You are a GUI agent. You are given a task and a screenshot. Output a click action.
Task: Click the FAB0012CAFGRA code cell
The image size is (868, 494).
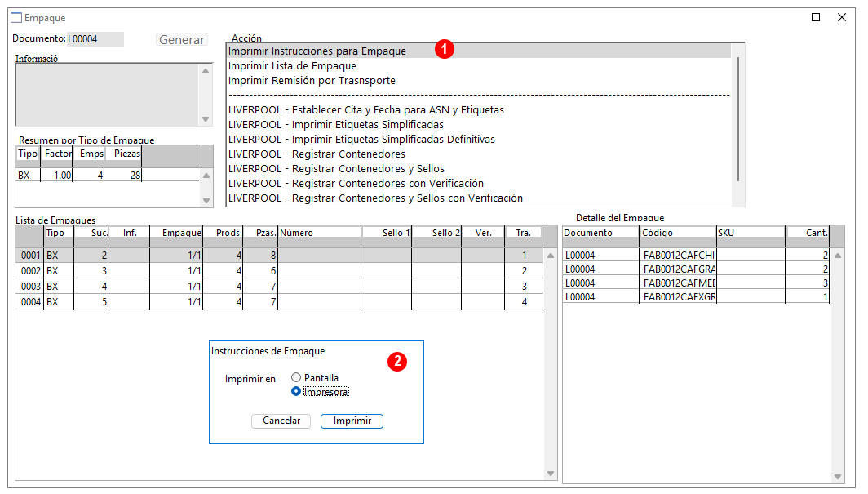coord(678,269)
